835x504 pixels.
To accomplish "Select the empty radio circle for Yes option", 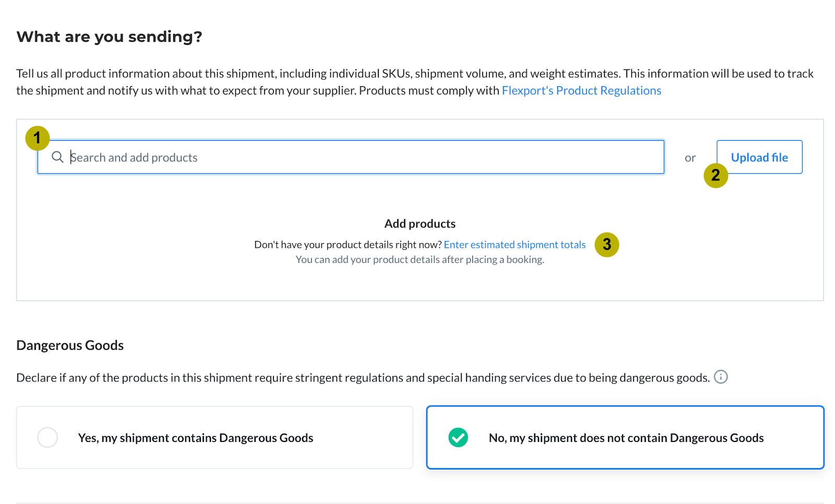I will click(x=47, y=437).
